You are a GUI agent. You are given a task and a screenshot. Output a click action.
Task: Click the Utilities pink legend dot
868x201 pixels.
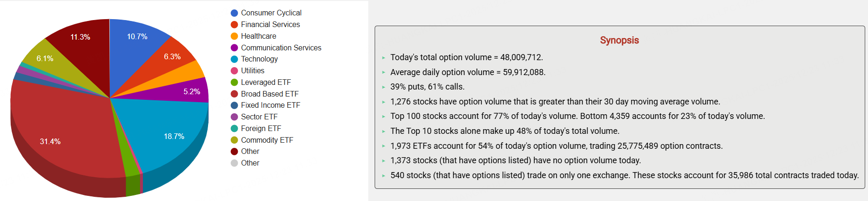tap(235, 71)
